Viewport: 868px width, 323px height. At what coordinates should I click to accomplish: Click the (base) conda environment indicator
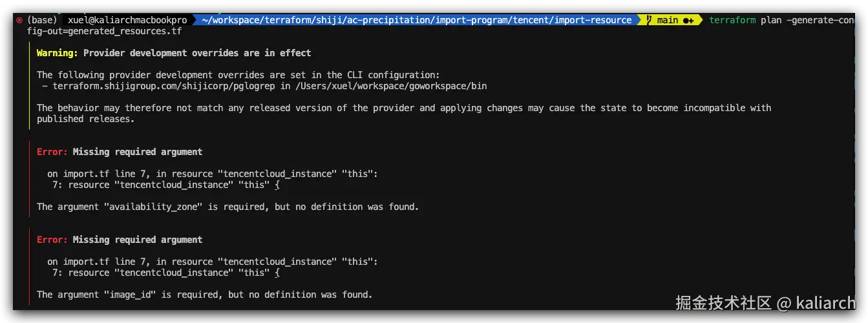42,20
